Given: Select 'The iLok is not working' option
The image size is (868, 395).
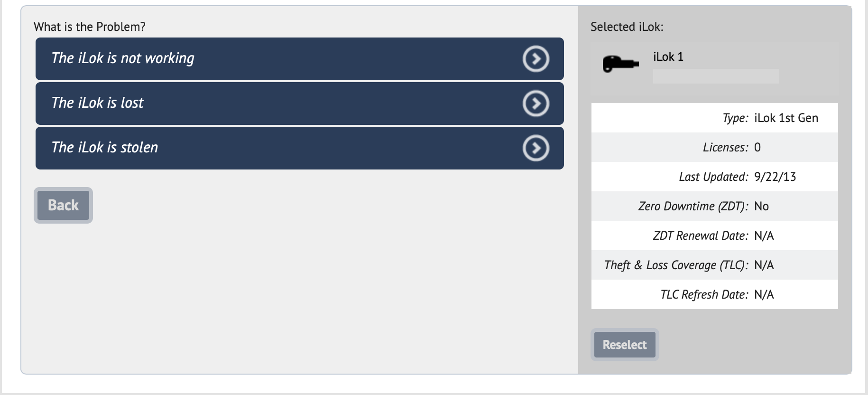Looking at the screenshot, I should [x=300, y=59].
